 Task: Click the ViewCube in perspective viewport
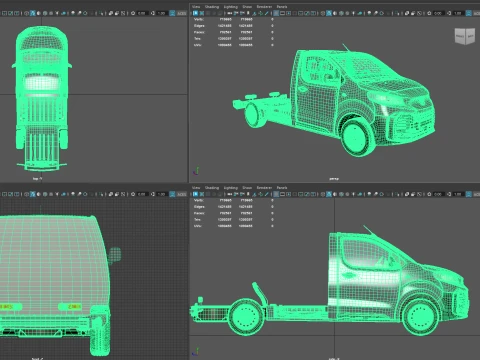coord(465,36)
